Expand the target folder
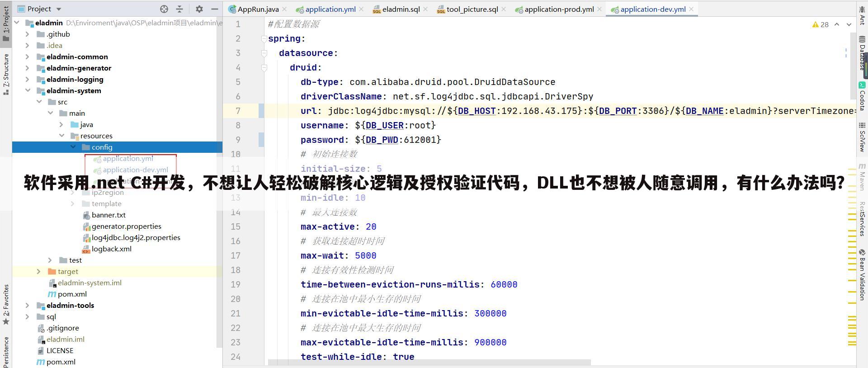Viewport: 868px width, 368px height. coord(39,271)
